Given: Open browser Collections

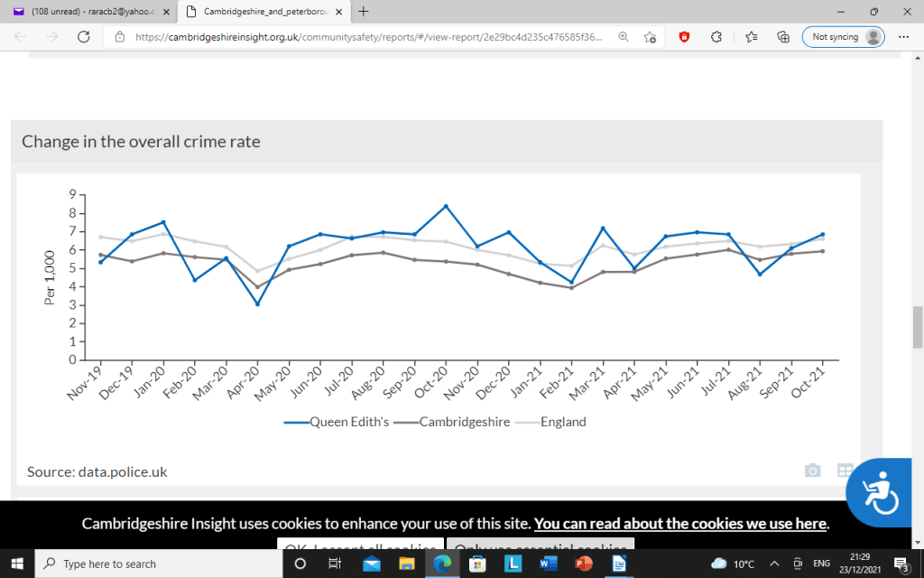Looking at the screenshot, I should 783,37.
